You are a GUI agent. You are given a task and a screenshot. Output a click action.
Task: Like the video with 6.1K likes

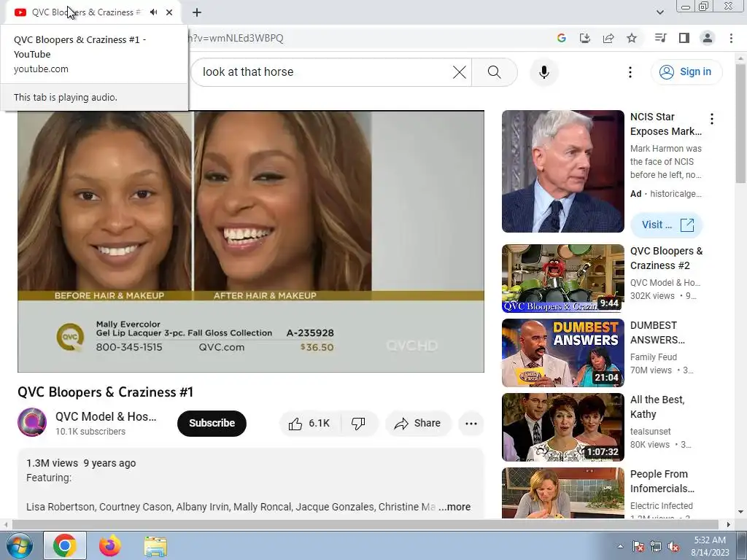tap(310, 424)
